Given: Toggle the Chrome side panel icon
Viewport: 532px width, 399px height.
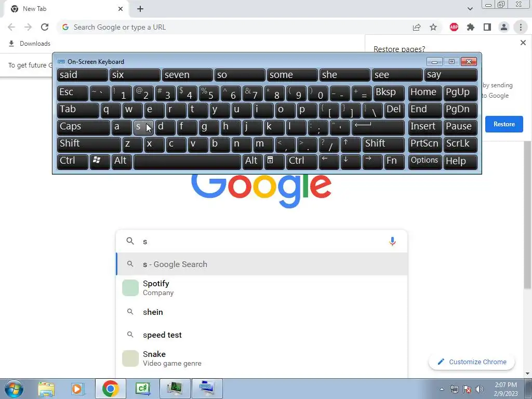Looking at the screenshot, I should point(487,27).
